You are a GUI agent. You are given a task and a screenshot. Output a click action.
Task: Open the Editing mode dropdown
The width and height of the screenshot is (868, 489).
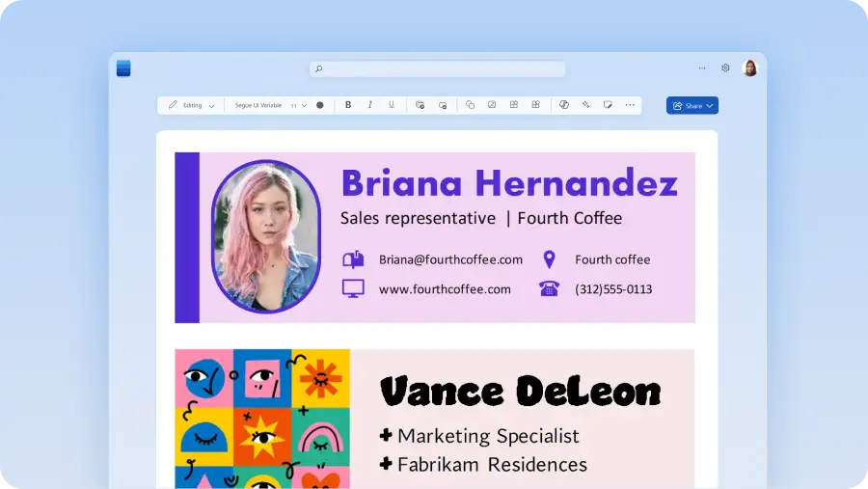tap(192, 105)
